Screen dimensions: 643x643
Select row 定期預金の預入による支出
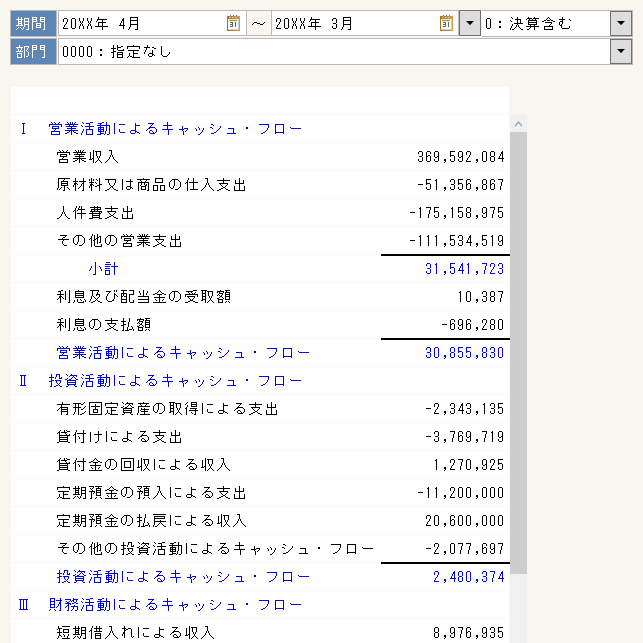point(260,493)
